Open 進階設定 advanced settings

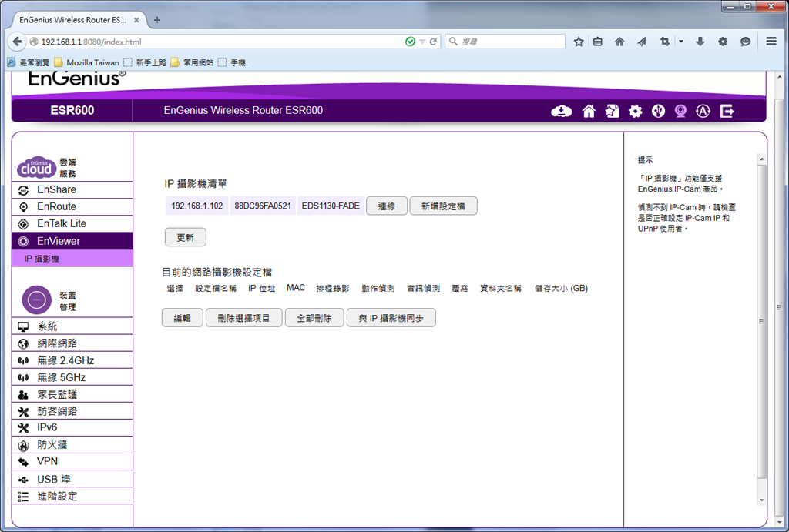click(x=72, y=497)
